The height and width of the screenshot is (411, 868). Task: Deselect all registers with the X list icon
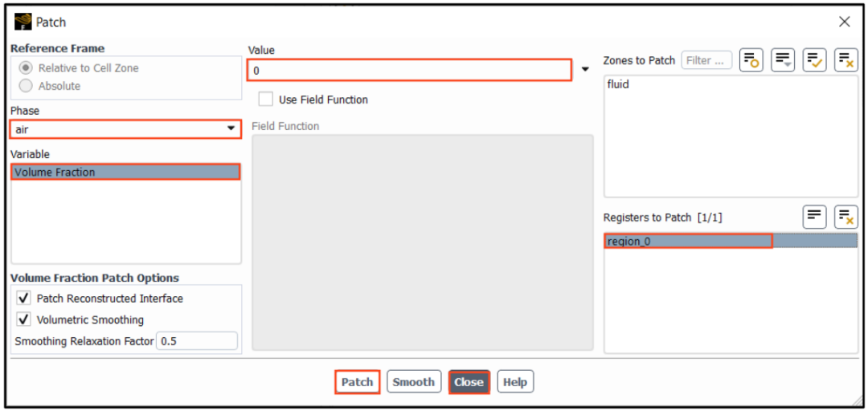(845, 217)
